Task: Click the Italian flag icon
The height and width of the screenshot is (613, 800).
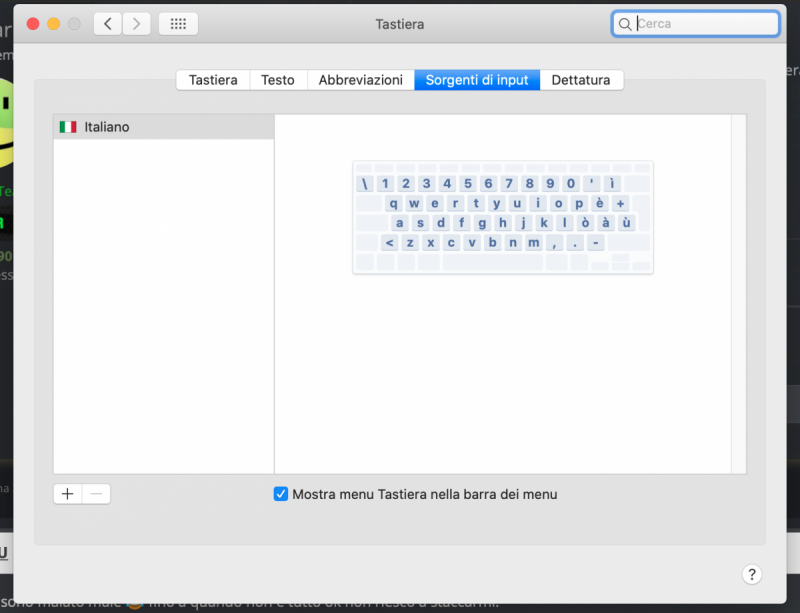Action: point(68,127)
